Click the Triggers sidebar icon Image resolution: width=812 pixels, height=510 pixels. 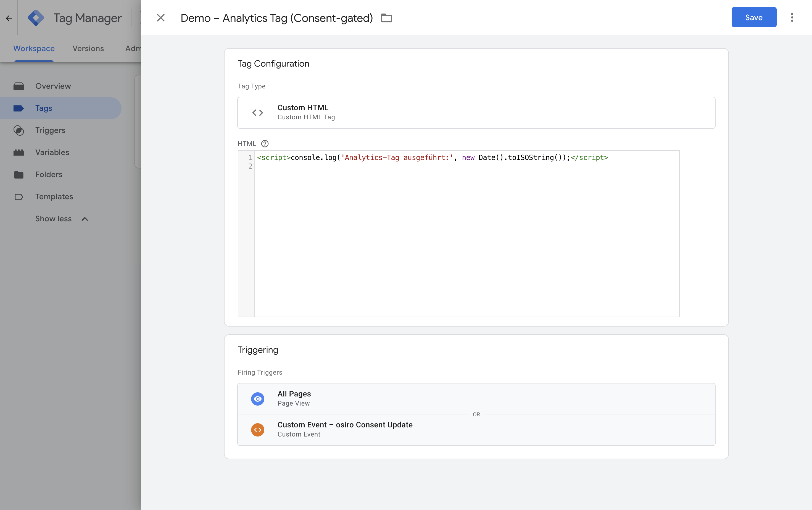pyautogui.click(x=19, y=130)
